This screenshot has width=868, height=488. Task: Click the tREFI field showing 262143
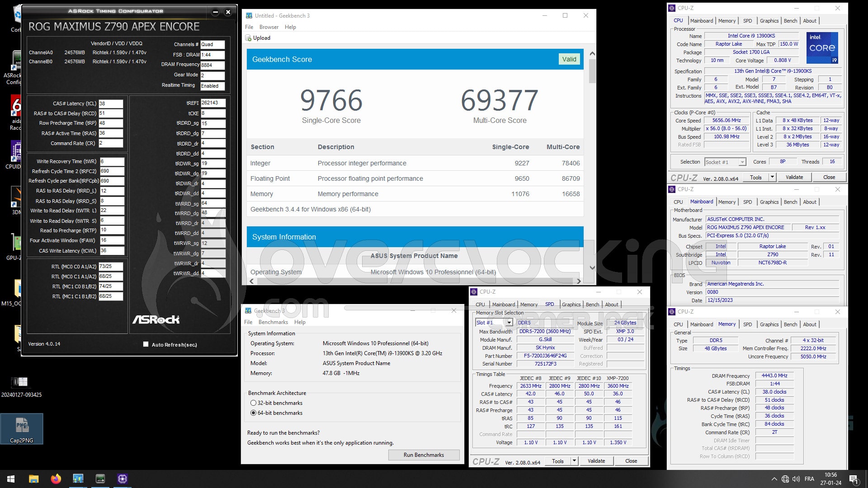click(x=213, y=103)
